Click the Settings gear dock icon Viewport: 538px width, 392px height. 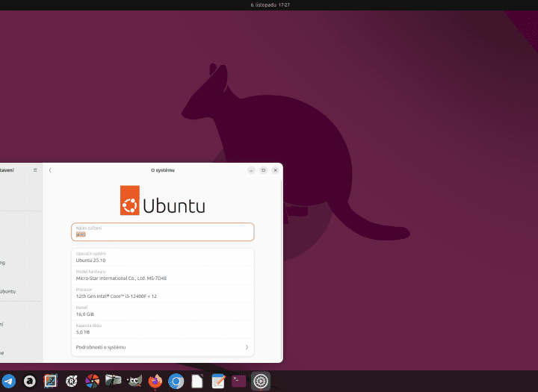coord(261,381)
